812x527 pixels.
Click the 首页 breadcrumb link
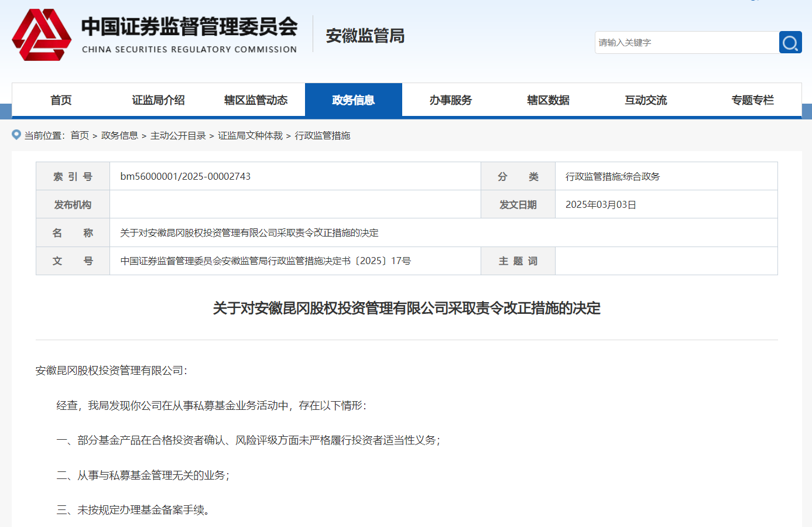tap(80, 135)
